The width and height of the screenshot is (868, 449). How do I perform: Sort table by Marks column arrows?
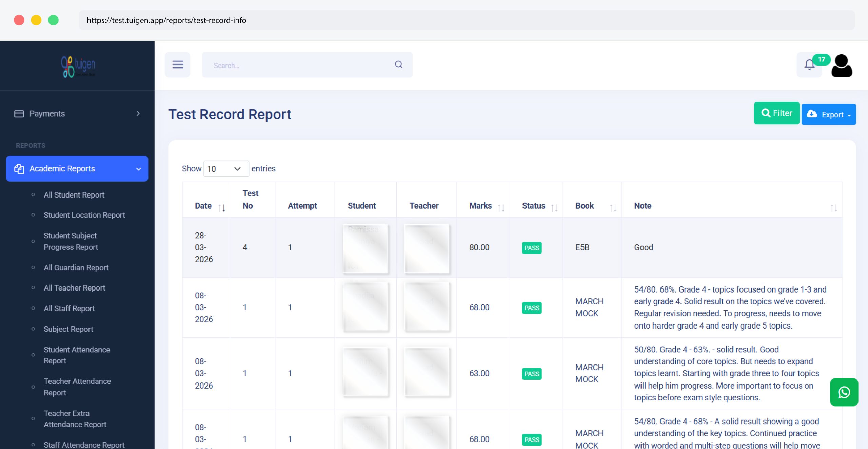tap(501, 207)
